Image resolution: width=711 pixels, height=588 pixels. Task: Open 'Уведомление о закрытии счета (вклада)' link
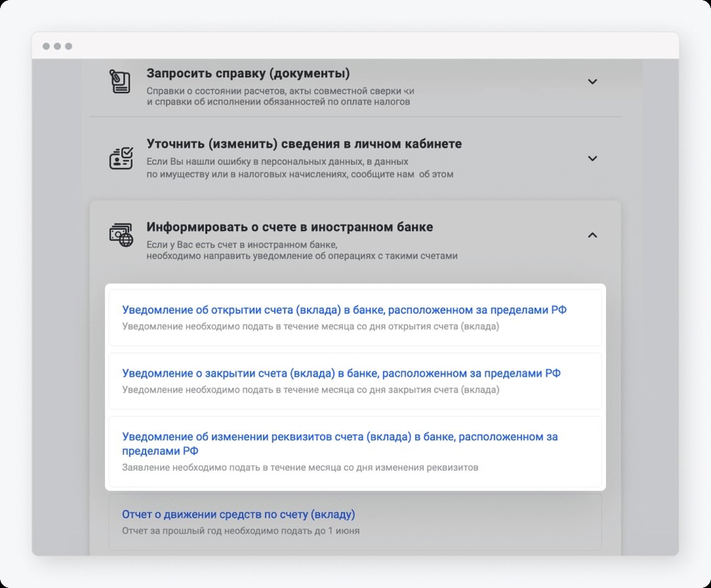click(x=341, y=373)
